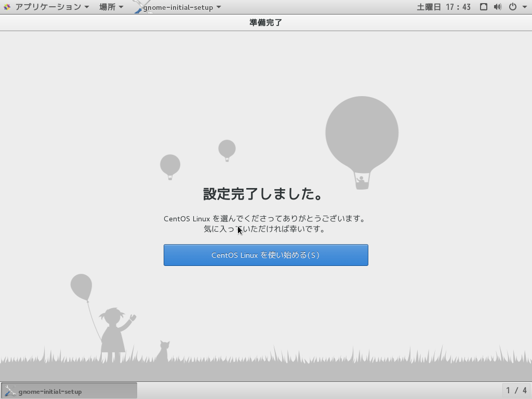Expand the system menu arrow beside power icon

[x=524, y=7]
